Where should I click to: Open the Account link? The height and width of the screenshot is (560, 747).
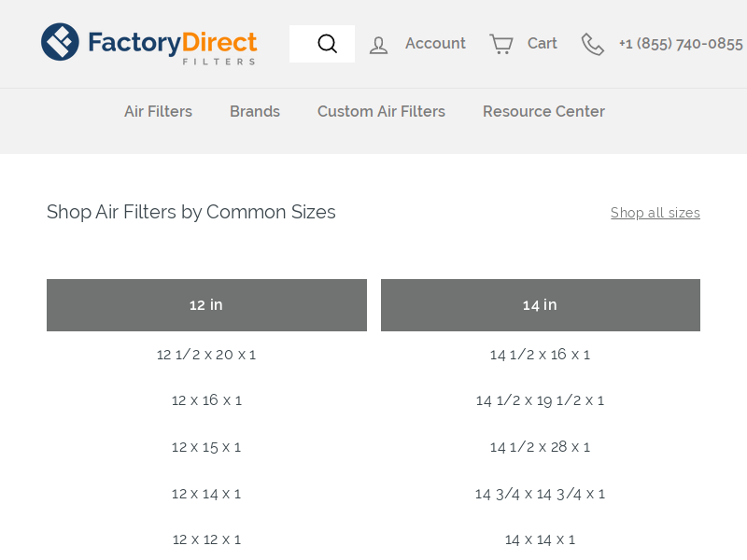click(435, 43)
